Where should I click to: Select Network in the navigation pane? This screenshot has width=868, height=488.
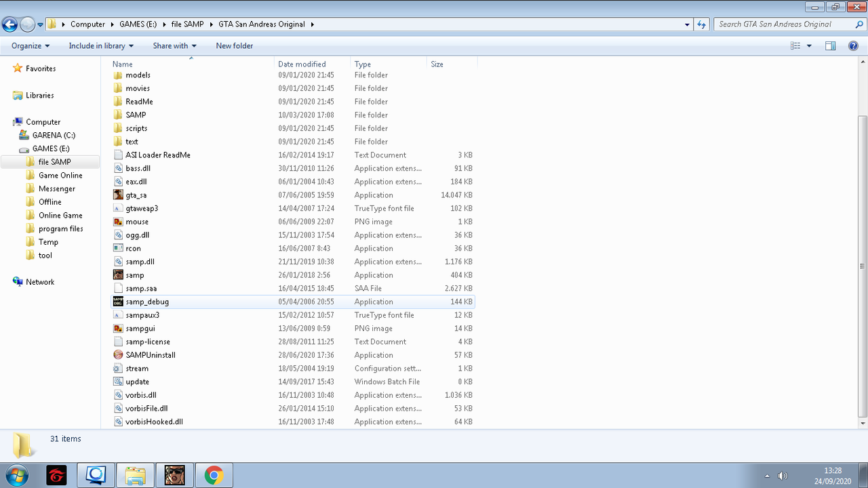coord(40,282)
